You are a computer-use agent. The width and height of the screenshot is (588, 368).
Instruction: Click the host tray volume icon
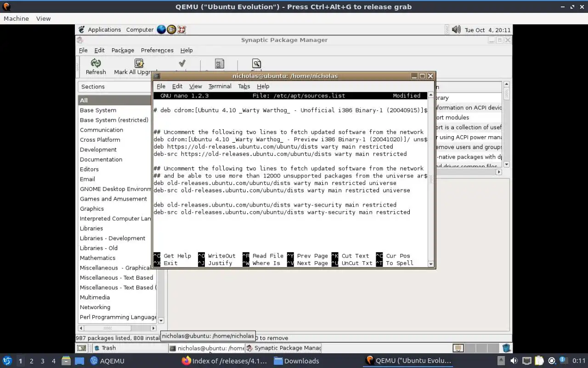coord(514,361)
